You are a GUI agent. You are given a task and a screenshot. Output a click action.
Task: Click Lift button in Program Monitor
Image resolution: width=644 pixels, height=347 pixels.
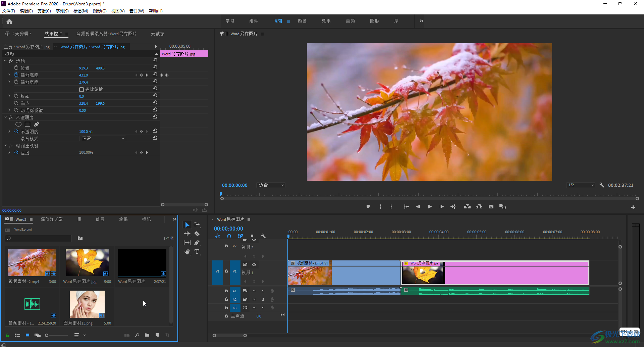(467, 207)
